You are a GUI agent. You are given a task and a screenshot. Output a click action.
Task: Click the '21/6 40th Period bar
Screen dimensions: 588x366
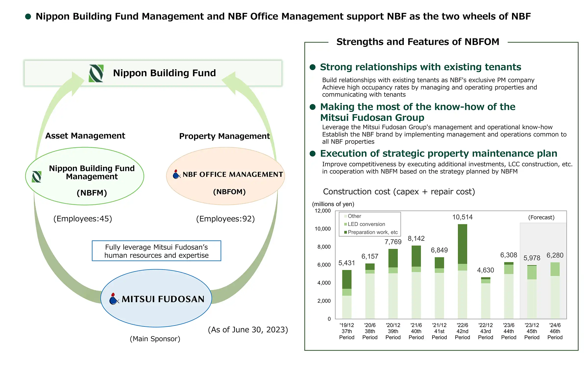416,282
